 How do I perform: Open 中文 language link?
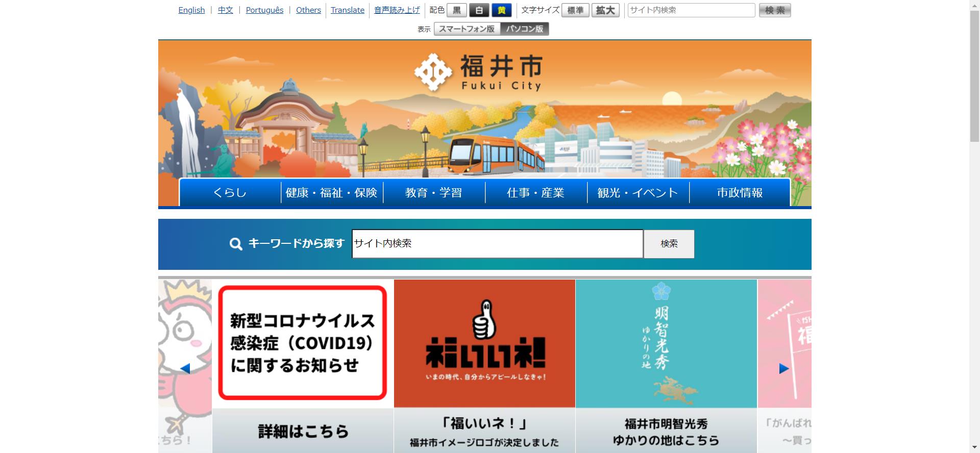click(225, 10)
